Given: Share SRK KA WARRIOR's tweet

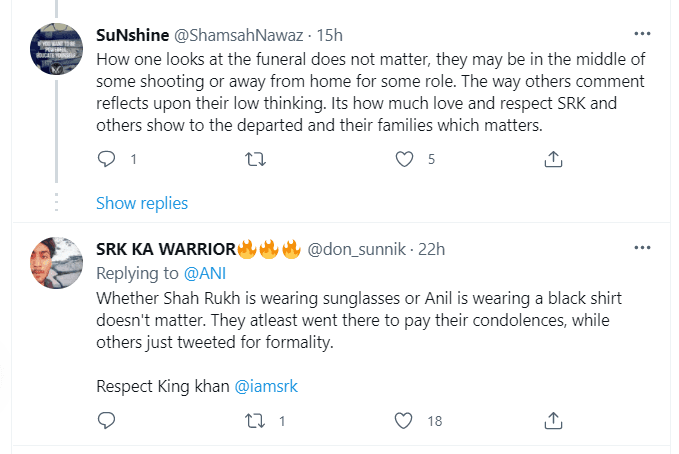Looking at the screenshot, I should coord(553,421).
